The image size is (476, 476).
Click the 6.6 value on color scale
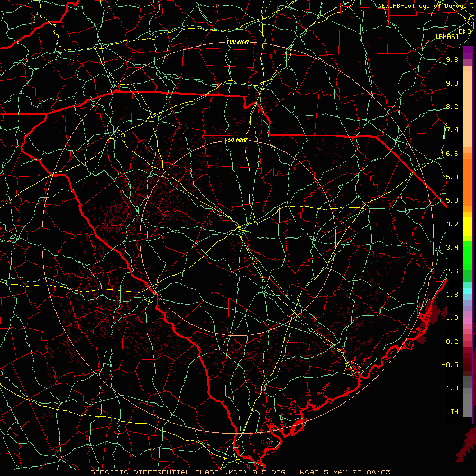[x=452, y=153]
